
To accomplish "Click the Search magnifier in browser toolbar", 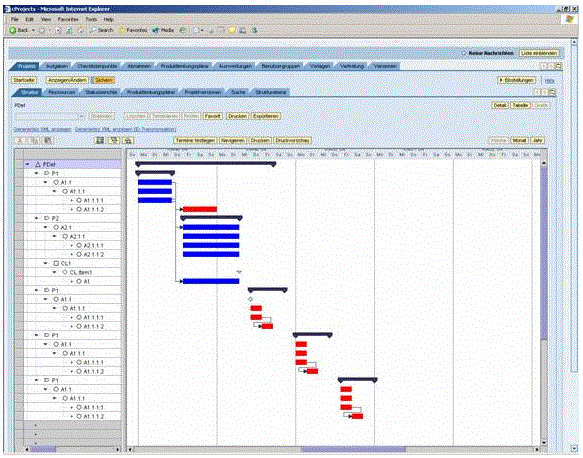I will (x=93, y=30).
